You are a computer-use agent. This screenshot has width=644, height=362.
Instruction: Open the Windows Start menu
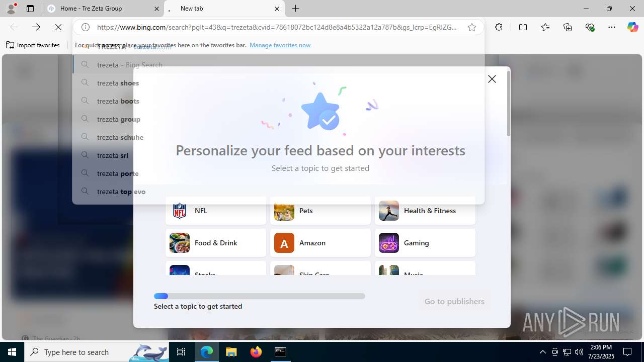[12, 352]
